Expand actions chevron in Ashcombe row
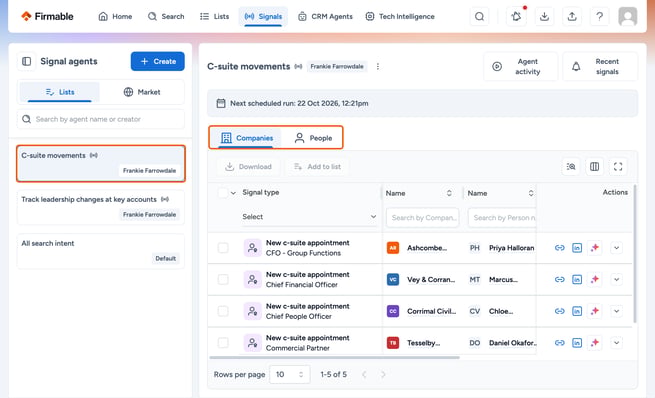This screenshot has width=655, height=398. (617, 248)
